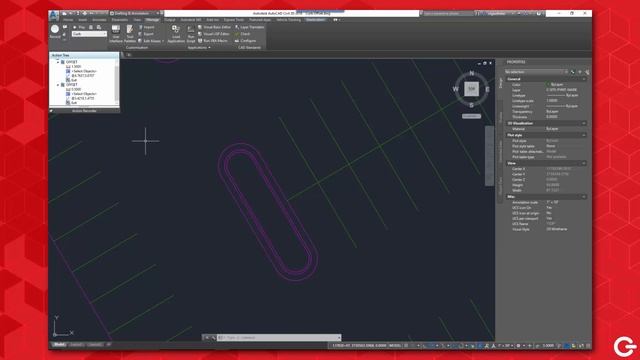The width and height of the screenshot is (640, 360).
Task: Click the Visual Style 2D Wireframe value
Action: (x=557, y=229)
